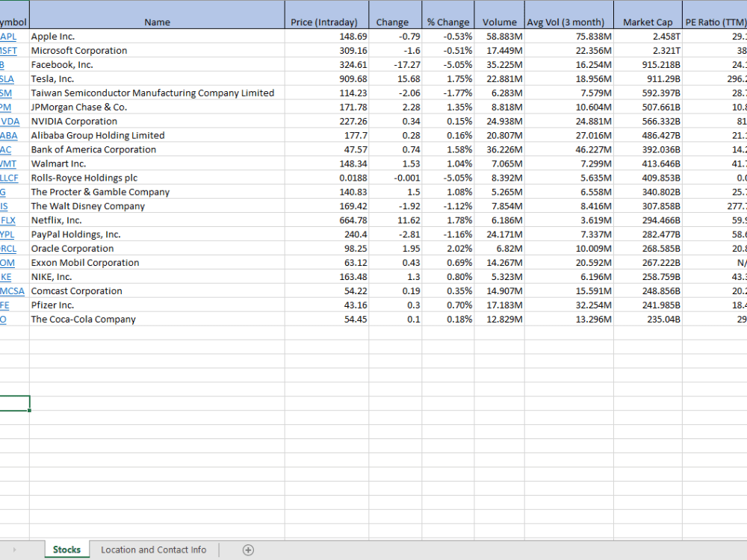The height and width of the screenshot is (560, 747).
Task: Select PayPal's volume cell 24.171M
Action: (500, 234)
